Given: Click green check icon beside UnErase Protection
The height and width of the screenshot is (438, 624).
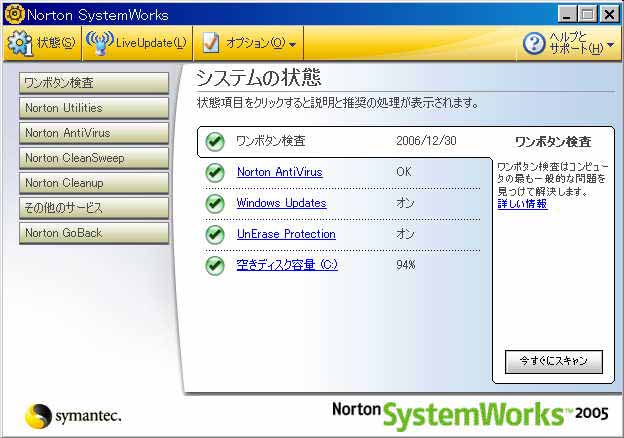Looking at the screenshot, I should (215, 234).
